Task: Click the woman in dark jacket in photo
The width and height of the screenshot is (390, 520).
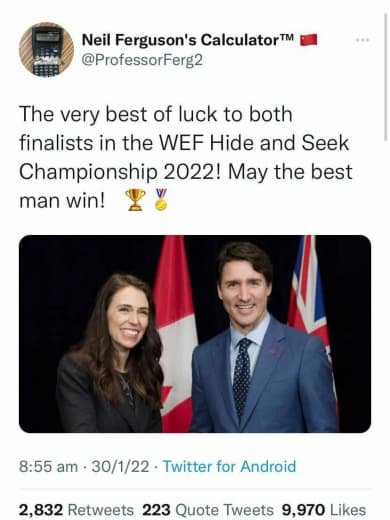Action: 112,355
